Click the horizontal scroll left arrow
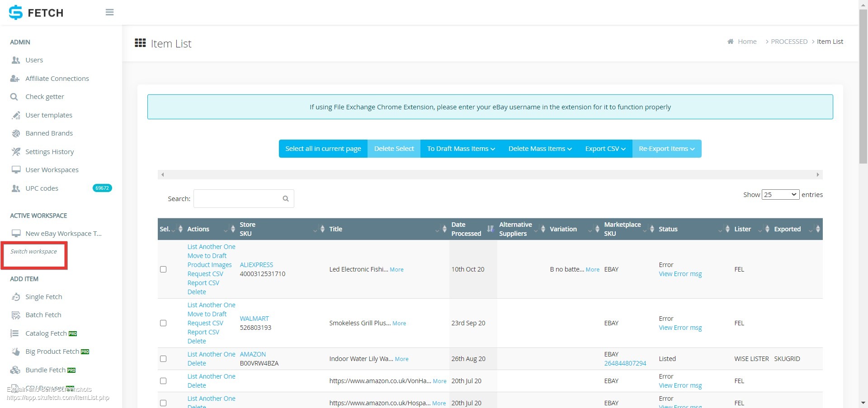The width and height of the screenshot is (868, 408). pos(162,174)
